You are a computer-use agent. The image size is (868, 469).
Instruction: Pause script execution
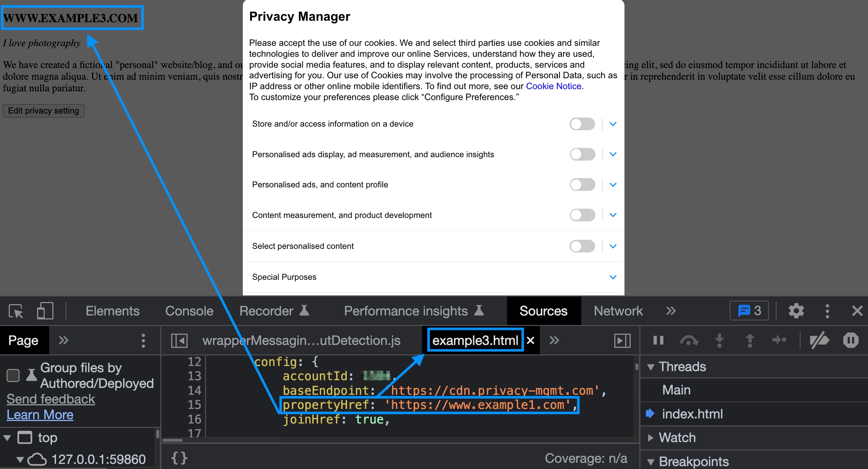pos(658,341)
